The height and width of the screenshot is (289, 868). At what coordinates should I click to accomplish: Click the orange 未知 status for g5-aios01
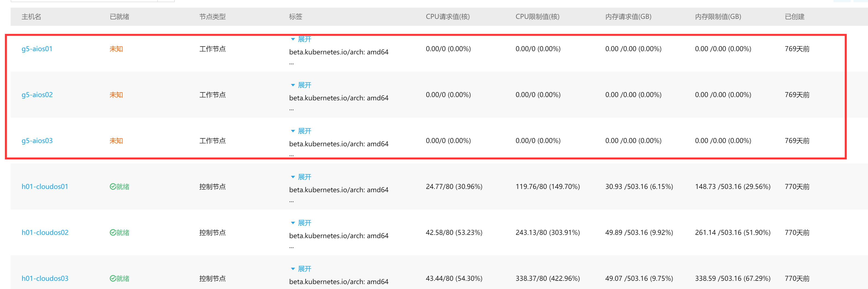[116, 49]
